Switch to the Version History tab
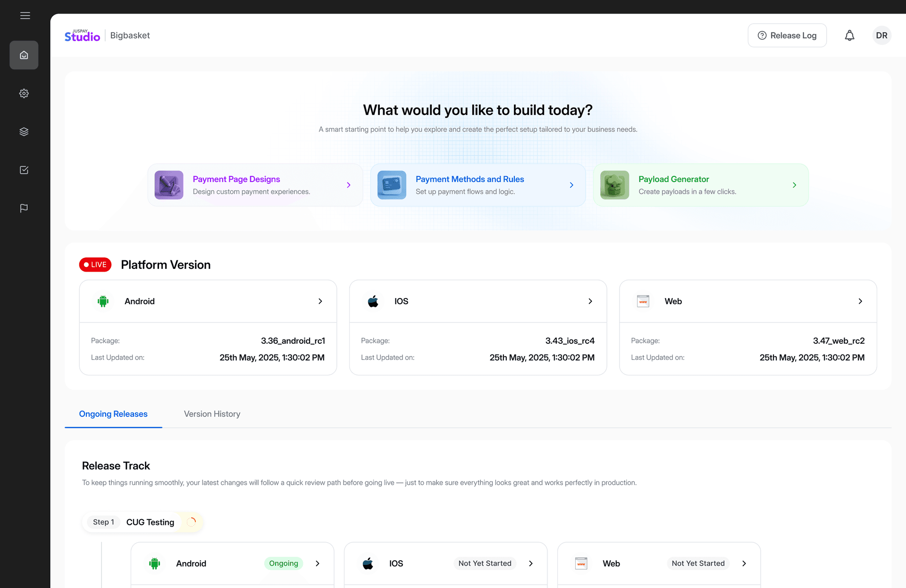Viewport: 906px width, 588px height. point(212,414)
